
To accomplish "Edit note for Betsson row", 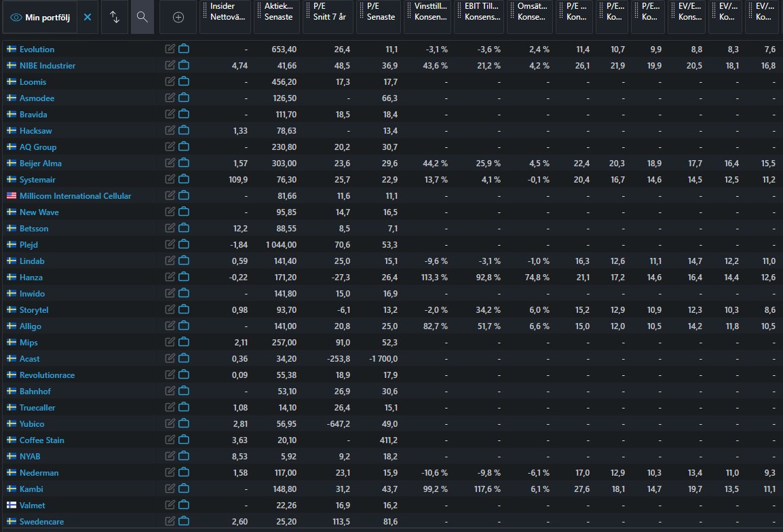I will (x=170, y=228).
